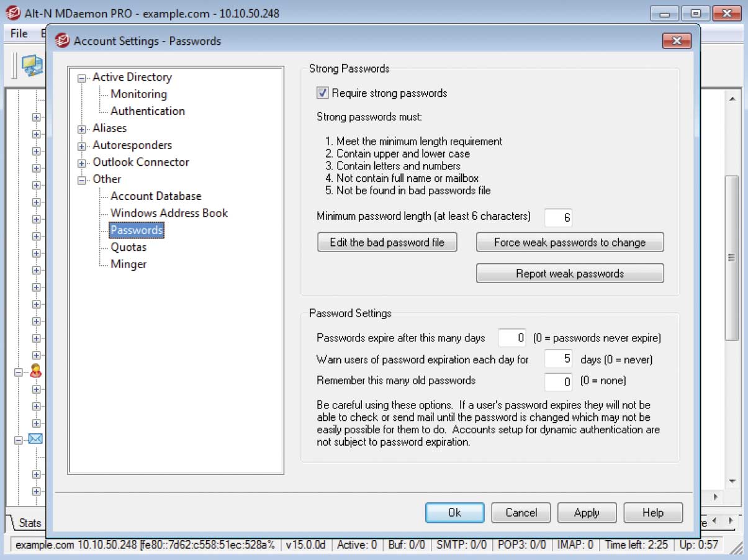This screenshot has height=560, width=748.
Task: Collapse the node beside the envelope icon in background tree
Action: [x=19, y=440]
